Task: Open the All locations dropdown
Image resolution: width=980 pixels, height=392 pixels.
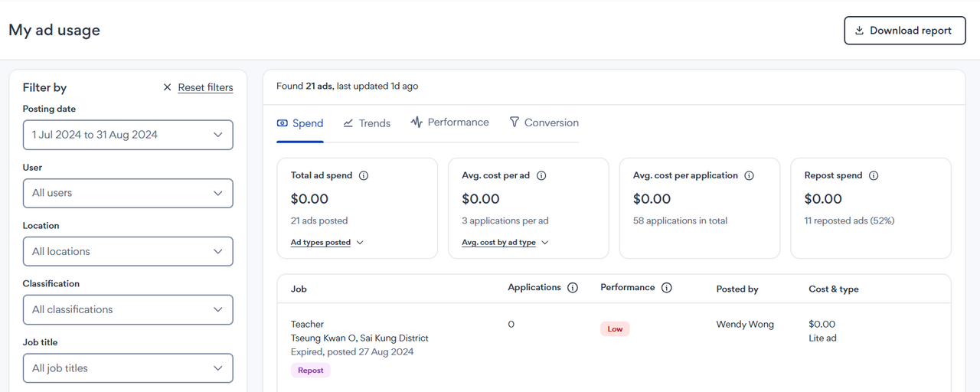Action: (x=128, y=251)
